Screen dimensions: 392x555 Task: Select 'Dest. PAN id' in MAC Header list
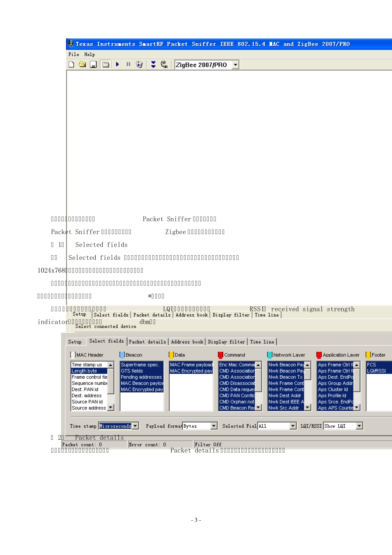pyautogui.click(x=89, y=389)
